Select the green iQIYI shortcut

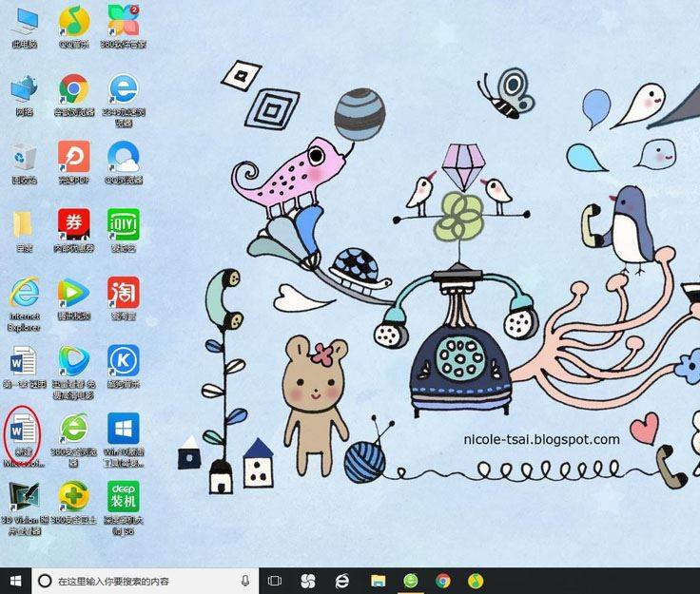pos(124,232)
